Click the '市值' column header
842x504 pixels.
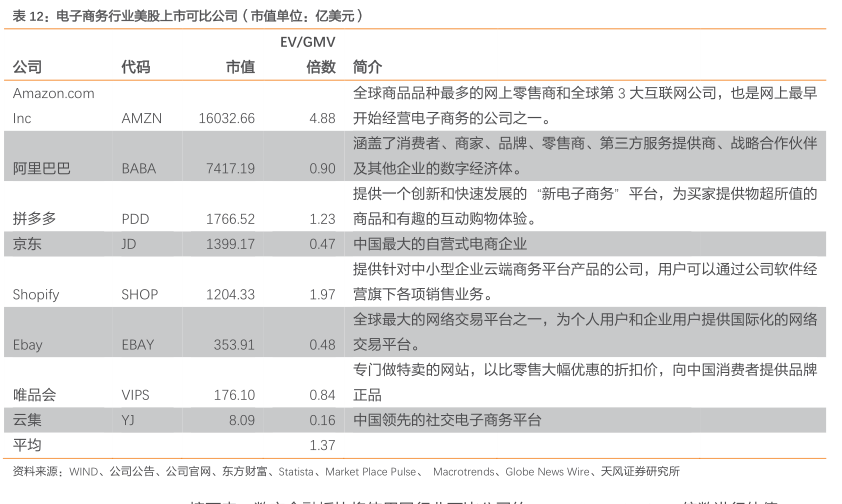tap(240, 67)
